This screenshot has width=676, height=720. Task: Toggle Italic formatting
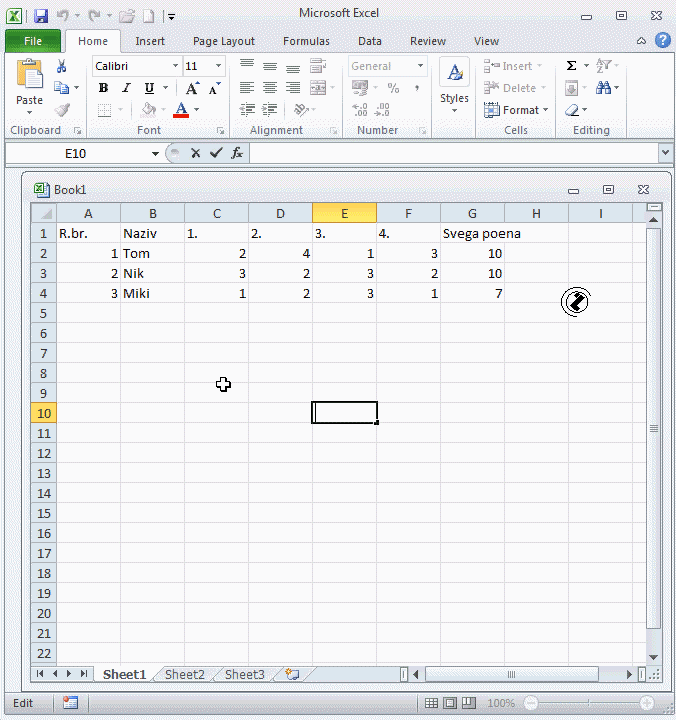point(126,88)
